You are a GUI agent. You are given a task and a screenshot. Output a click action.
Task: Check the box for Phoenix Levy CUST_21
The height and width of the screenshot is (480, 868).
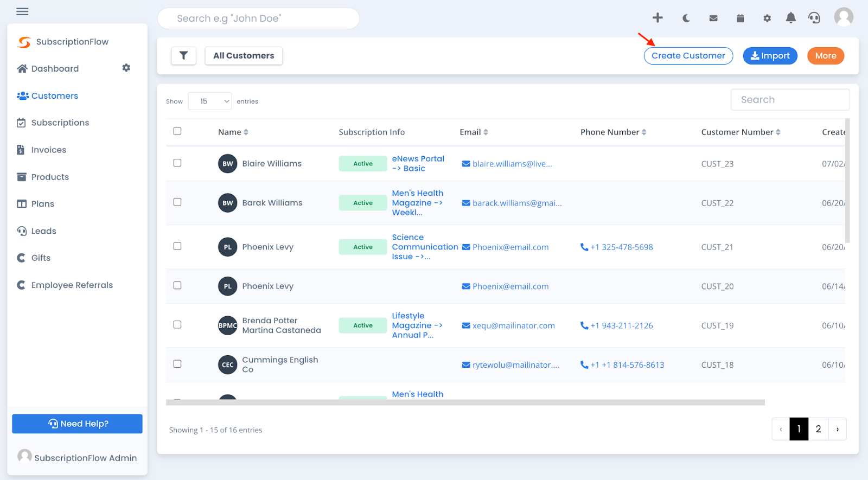(x=177, y=246)
